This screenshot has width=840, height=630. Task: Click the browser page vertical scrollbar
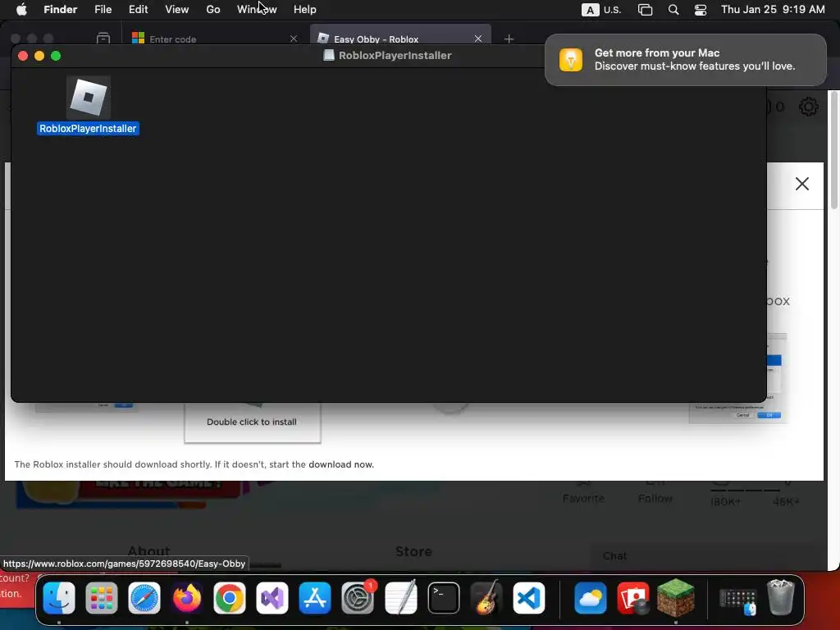(833, 150)
